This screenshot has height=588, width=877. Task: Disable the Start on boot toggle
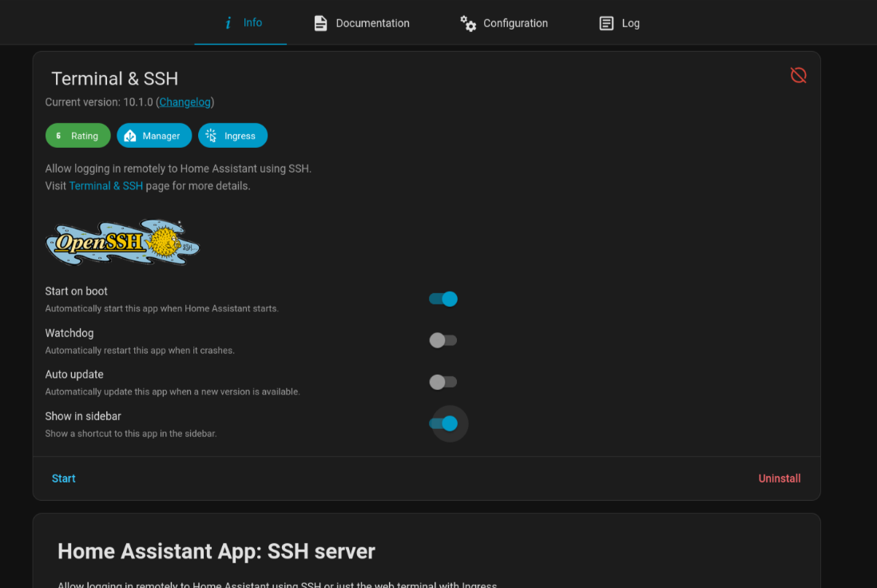(x=443, y=299)
